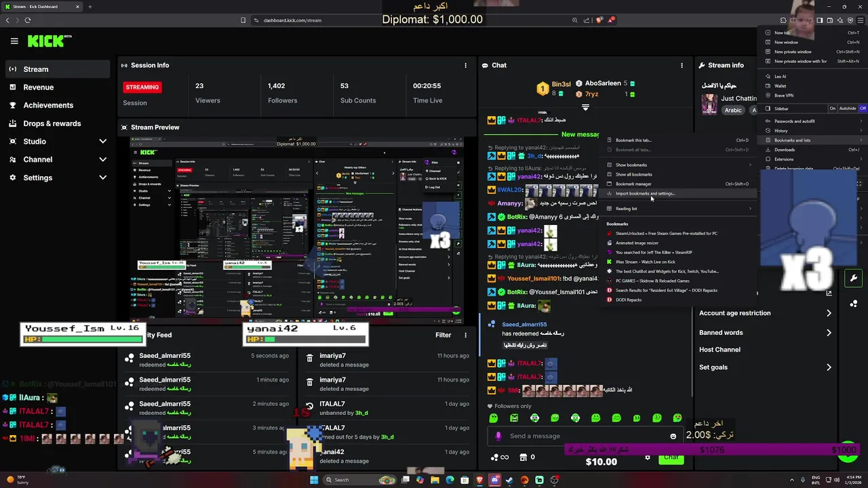The height and width of the screenshot is (488, 868).
Task: Select the first green Kick emote
Action: coord(494,418)
